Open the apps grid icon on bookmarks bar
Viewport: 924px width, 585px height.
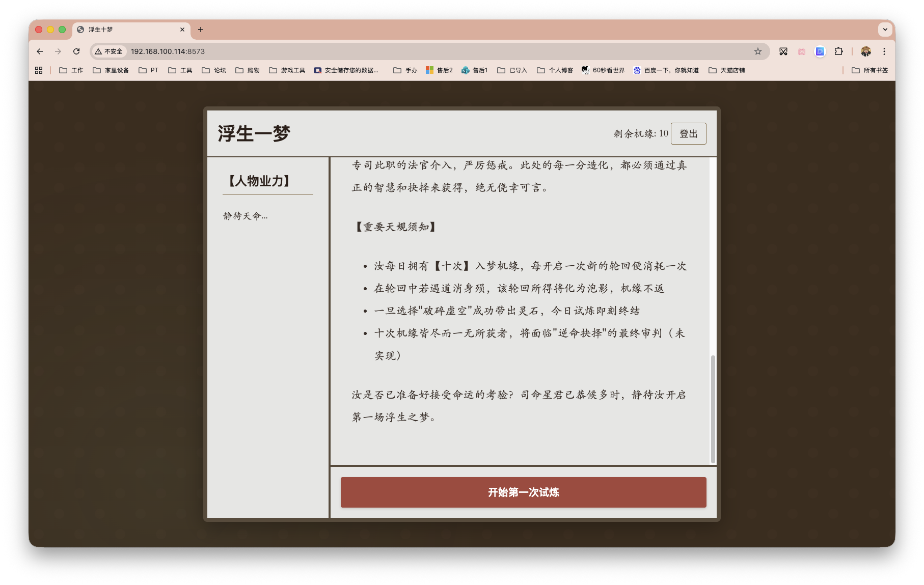tap(38, 70)
